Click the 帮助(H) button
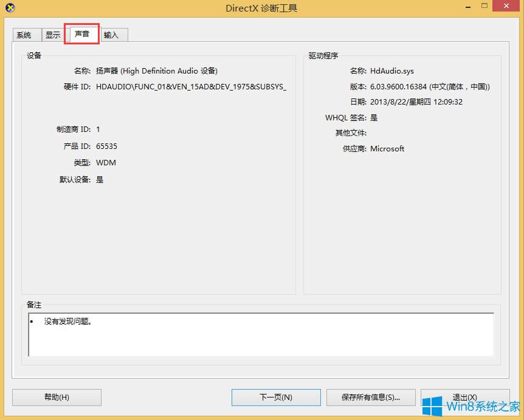 point(57,397)
